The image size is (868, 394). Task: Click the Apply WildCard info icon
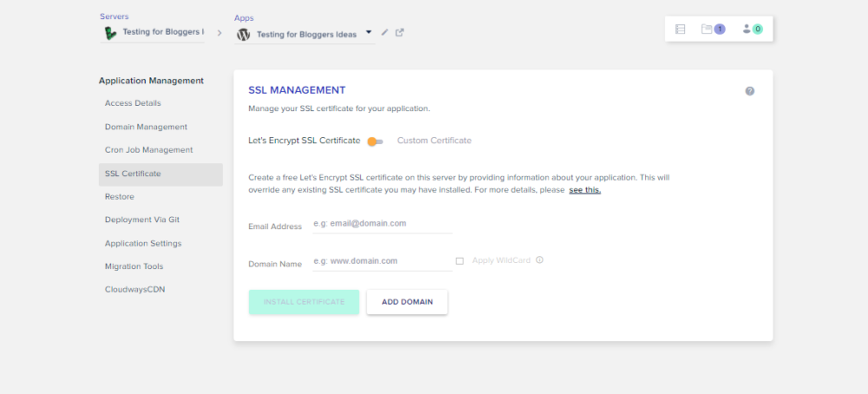tap(540, 260)
